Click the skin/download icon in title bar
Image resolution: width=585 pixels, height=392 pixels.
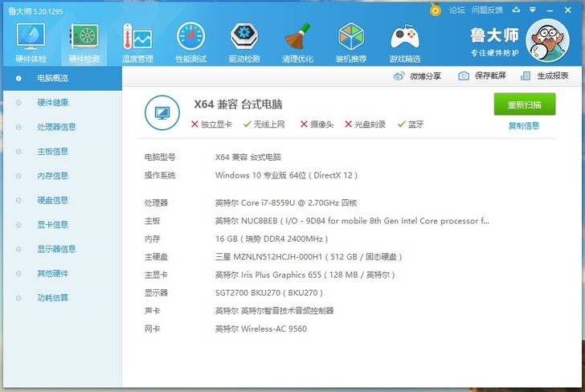tap(516, 10)
